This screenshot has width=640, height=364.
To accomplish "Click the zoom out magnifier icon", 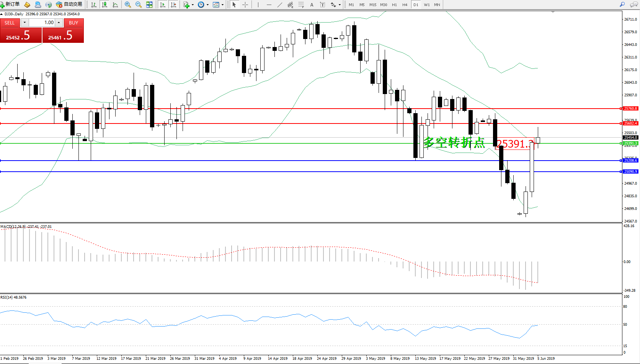I will 138,5.
